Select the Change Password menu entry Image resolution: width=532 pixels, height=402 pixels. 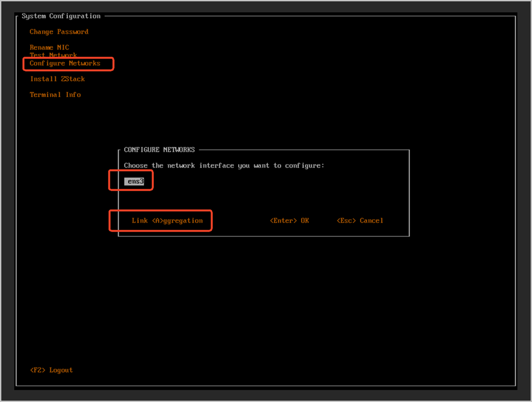pos(59,32)
